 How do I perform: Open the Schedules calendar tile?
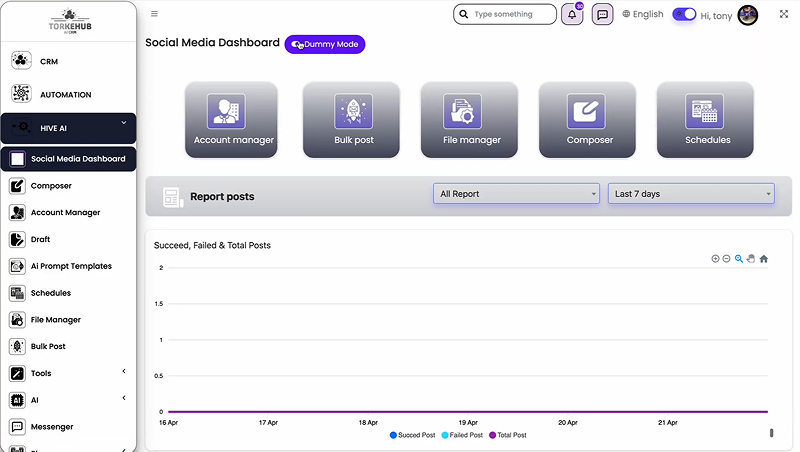[x=706, y=119]
